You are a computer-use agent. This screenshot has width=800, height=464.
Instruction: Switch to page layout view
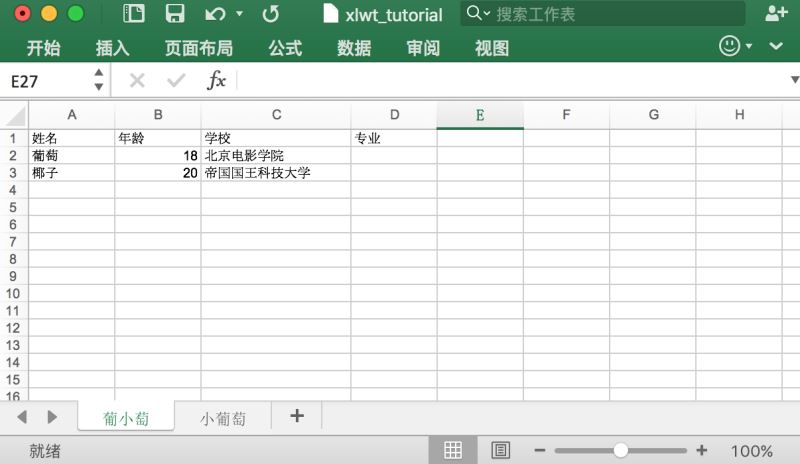[501, 450]
